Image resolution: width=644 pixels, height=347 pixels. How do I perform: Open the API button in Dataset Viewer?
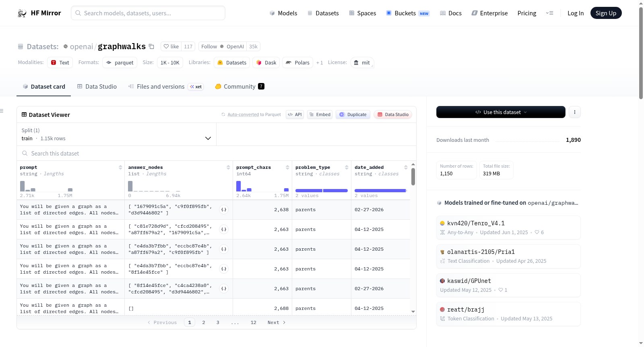coord(295,114)
